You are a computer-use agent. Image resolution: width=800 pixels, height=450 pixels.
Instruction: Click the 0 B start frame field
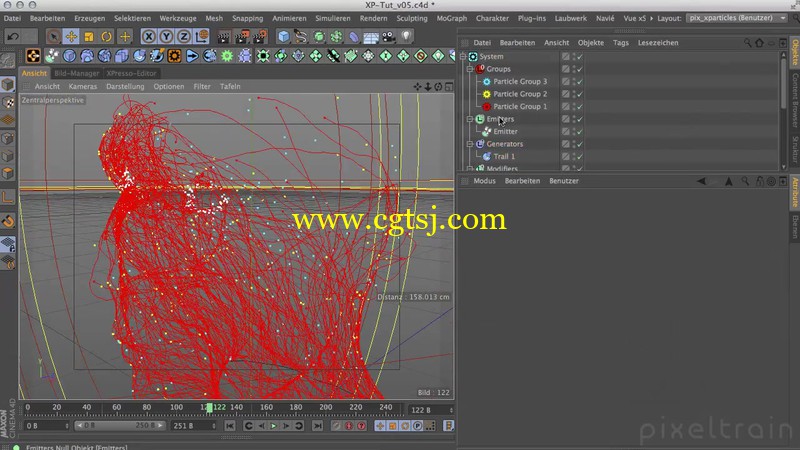click(x=46, y=426)
